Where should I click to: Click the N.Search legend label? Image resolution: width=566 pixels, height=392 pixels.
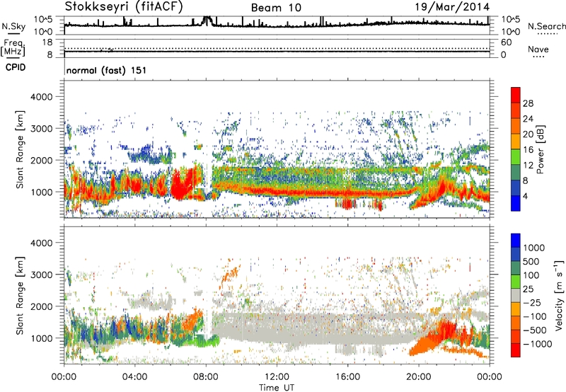coord(546,26)
